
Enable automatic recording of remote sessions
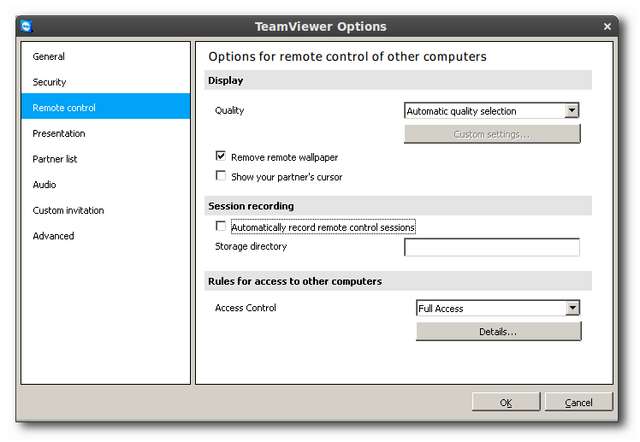click(221, 227)
